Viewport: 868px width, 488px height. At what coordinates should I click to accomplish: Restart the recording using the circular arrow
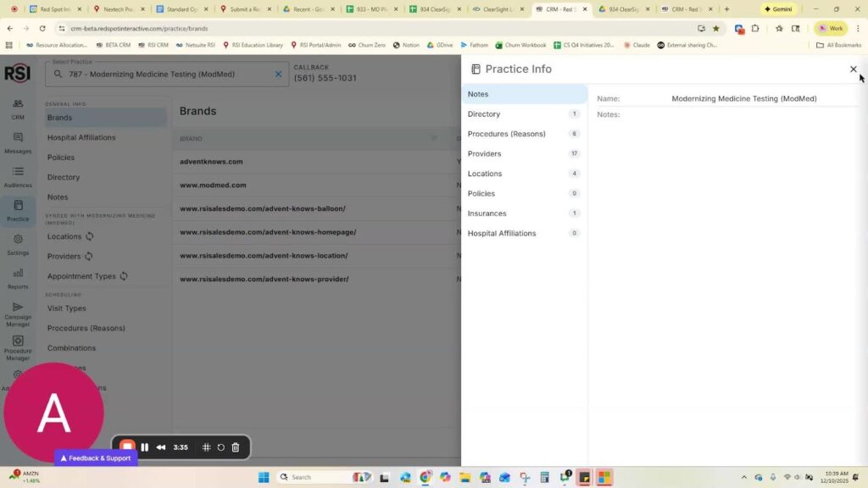click(220, 447)
